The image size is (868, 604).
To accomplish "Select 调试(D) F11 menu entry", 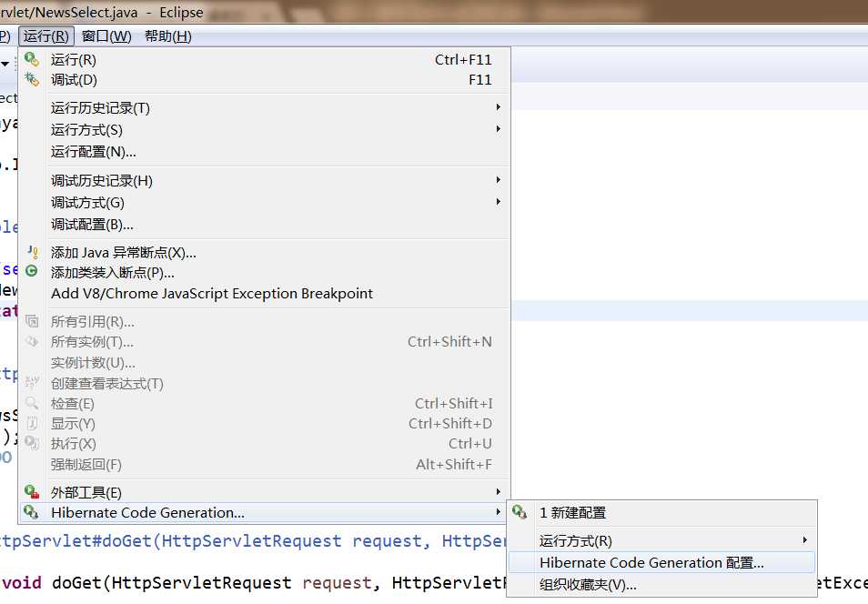I will click(x=265, y=80).
